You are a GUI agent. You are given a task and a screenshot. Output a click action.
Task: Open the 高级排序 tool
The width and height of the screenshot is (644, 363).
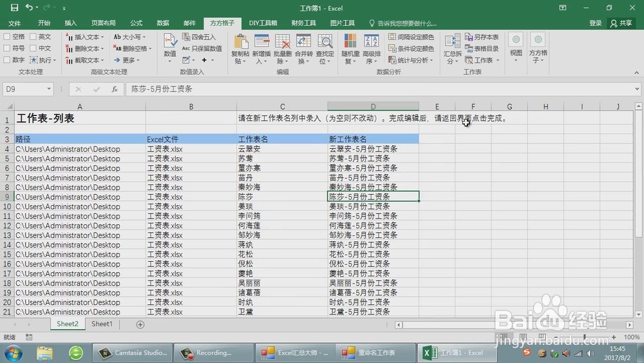(372, 50)
